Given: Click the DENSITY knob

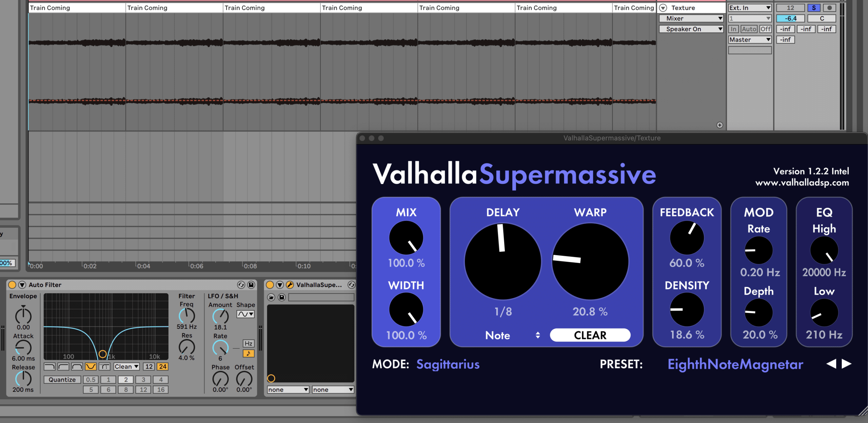Looking at the screenshot, I should click(687, 310).
